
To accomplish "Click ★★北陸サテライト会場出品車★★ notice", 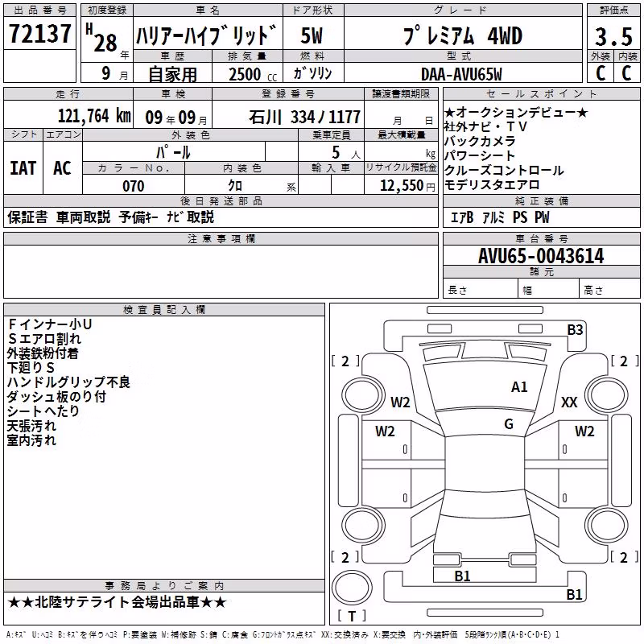I will 117,602.
